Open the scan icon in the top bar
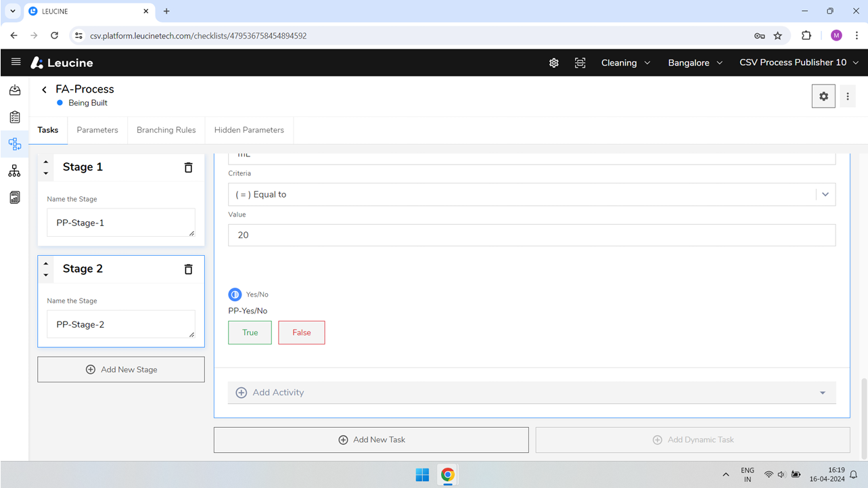868x488 pixels. [x=580, y=62]
